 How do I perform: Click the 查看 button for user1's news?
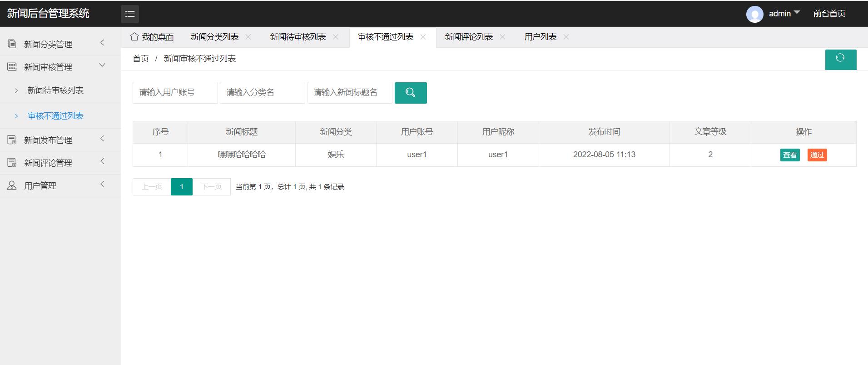click(790, 155)
